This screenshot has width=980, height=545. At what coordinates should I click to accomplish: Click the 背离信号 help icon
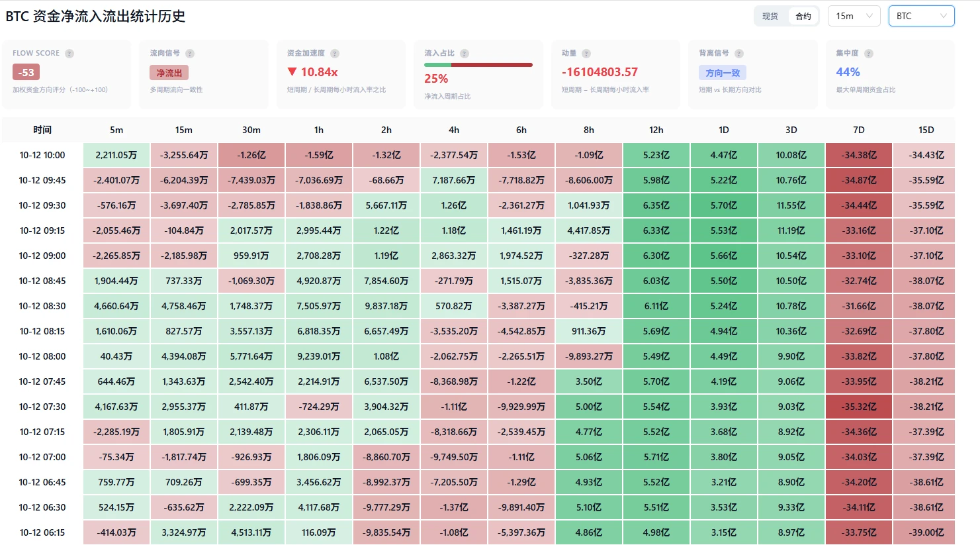point(739,54)
